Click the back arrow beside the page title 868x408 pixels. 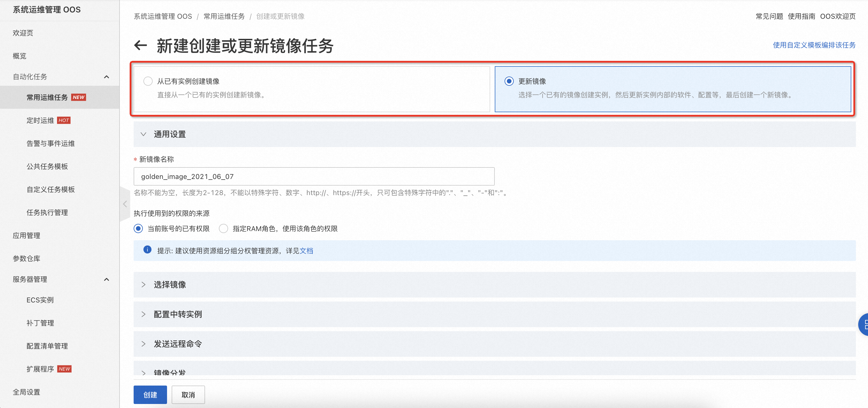point(141,45)
